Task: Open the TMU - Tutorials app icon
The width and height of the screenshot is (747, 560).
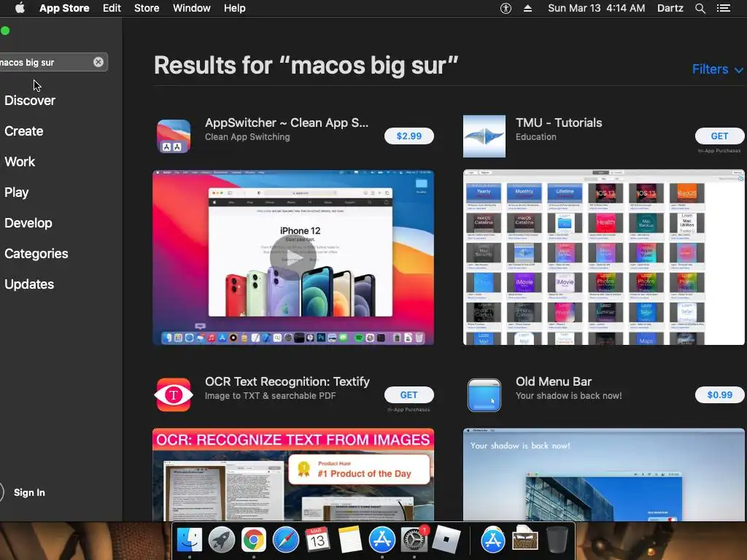Action: 484,136
